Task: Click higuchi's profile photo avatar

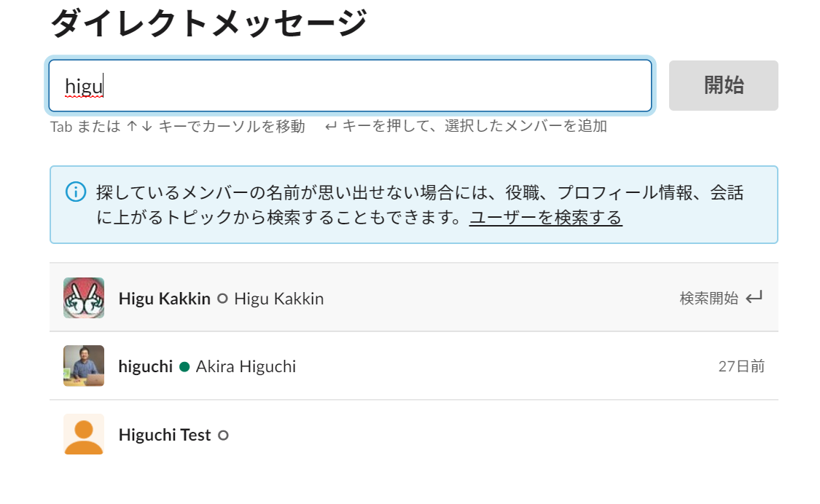Action: click(x=84, y=366)
